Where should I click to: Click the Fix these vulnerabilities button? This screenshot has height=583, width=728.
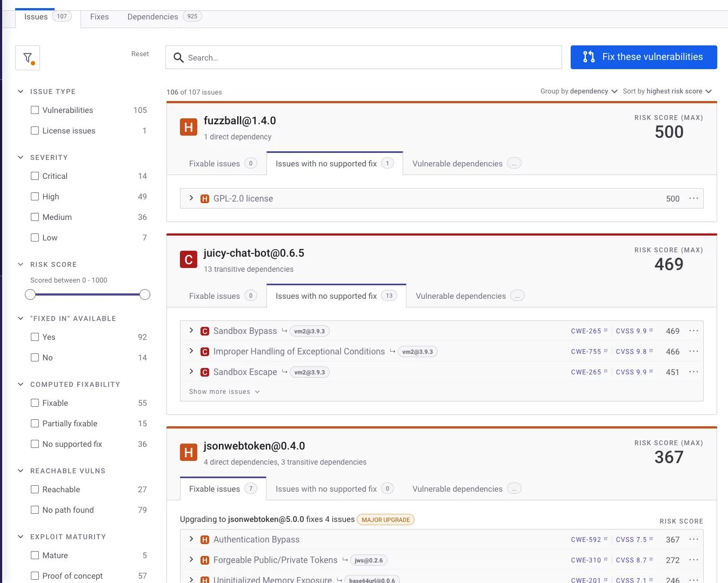(x=643, y=57)
